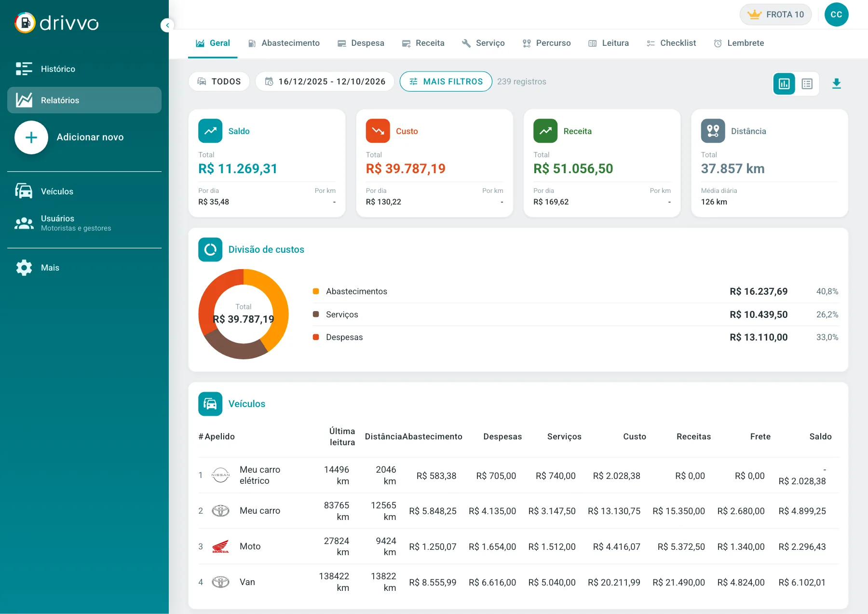Click the brown Serviços legend swatch
The width and height of the screenshot is (868, 614).
(316, 314)
